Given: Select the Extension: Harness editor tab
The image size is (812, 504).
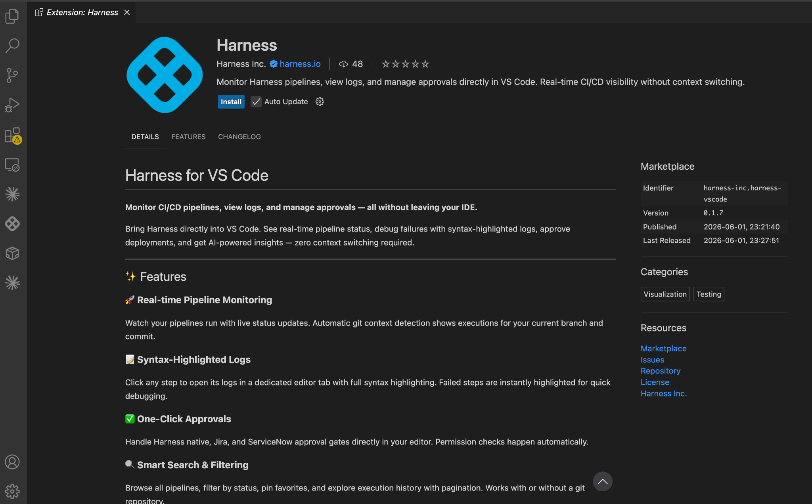Looking at the screenshot, I should [x=82, y=12].
